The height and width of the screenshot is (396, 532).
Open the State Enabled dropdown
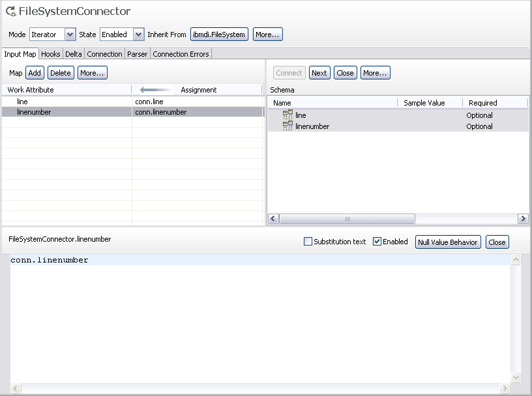click(138, 35)
